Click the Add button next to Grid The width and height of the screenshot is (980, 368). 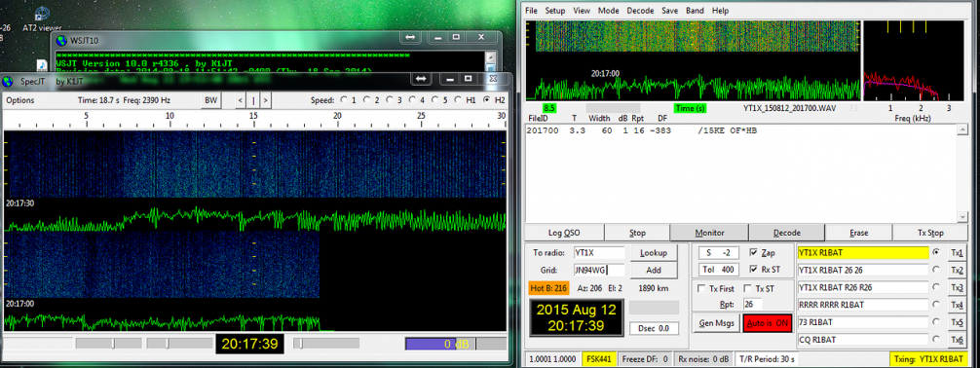coord(655,271)
